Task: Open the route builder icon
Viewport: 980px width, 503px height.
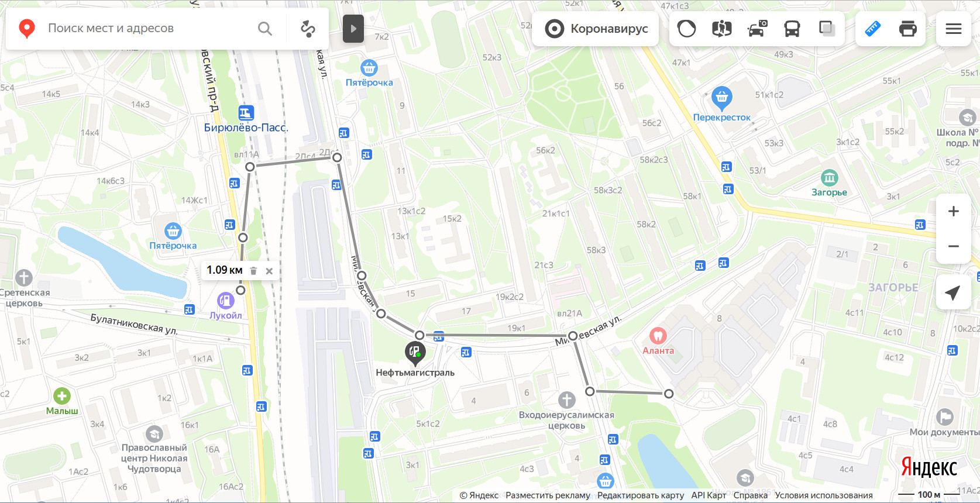Action: [308, 29]
